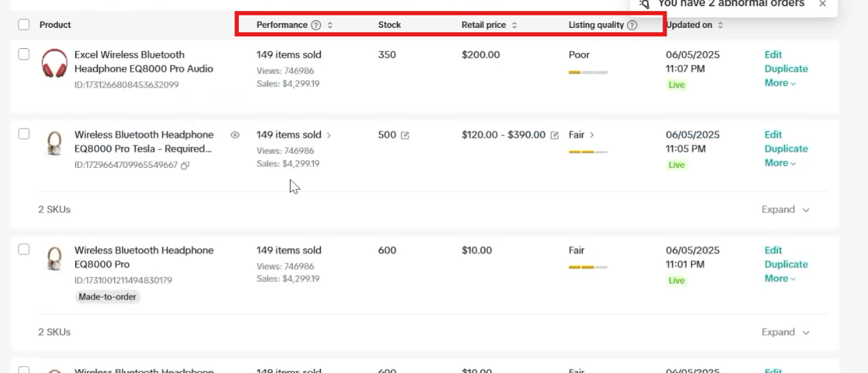Viewport: 868px width, 373px height.
Task: Sort by Retail price column arrows
Action: click(x=514, y=25)
